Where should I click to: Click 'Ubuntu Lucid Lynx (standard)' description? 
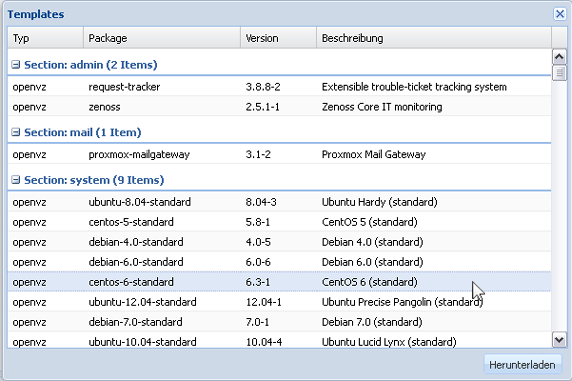[389, 342]
